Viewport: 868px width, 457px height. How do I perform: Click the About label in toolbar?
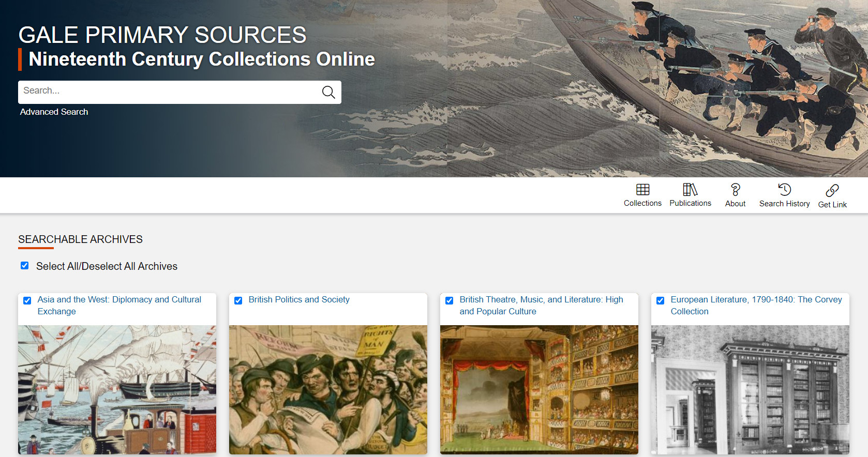point(735,204)
